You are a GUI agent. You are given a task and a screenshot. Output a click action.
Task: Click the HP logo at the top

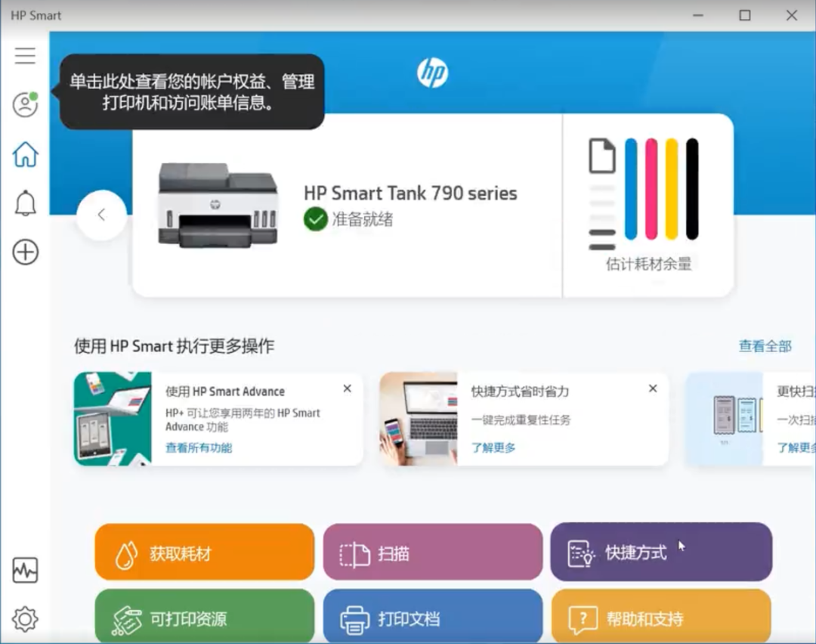[x=434, y=72]
